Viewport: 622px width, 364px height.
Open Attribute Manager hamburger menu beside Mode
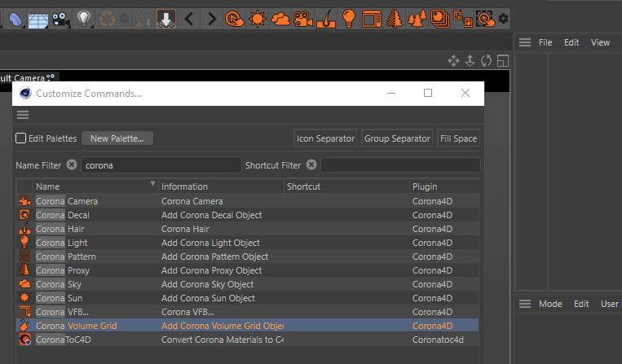point(525,304)
